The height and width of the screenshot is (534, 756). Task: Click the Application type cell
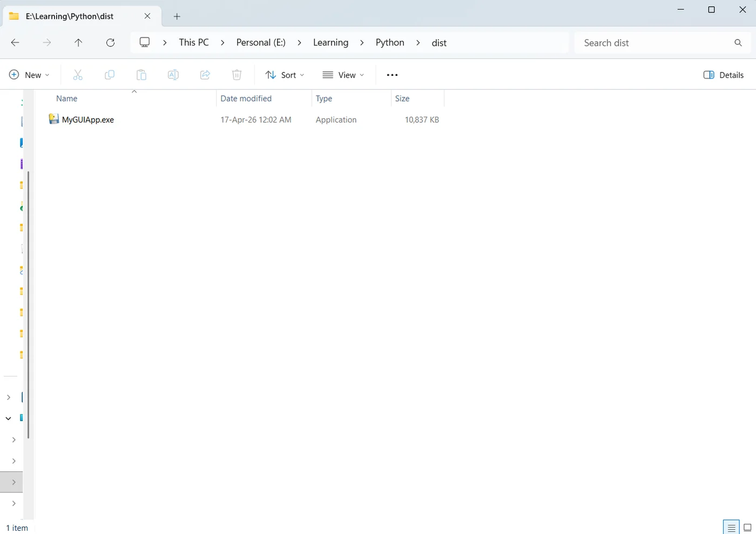pyautogui.click(x=336, y=120)
